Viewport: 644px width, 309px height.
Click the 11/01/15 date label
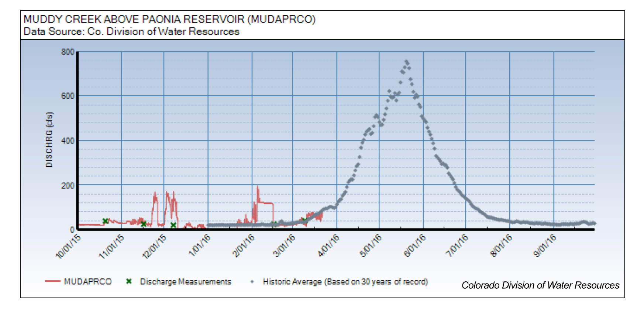click(x=111, y=246)
